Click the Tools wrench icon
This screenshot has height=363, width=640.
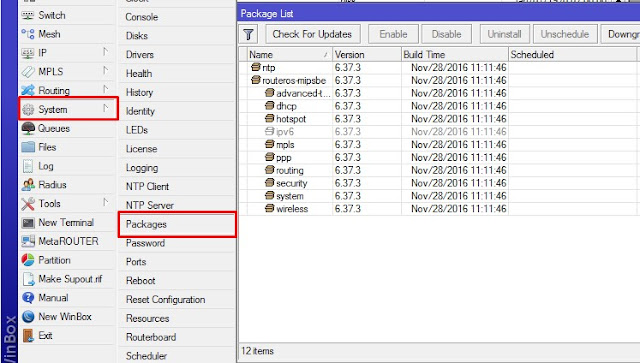(28, 203)
